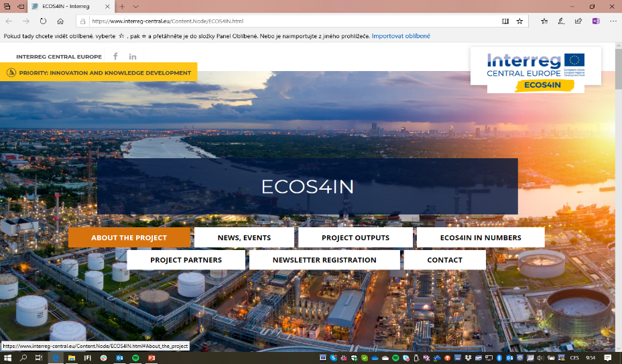Open the NEWS, EVENTS section
Screen dimensions: 622x364
coord(244,238)
